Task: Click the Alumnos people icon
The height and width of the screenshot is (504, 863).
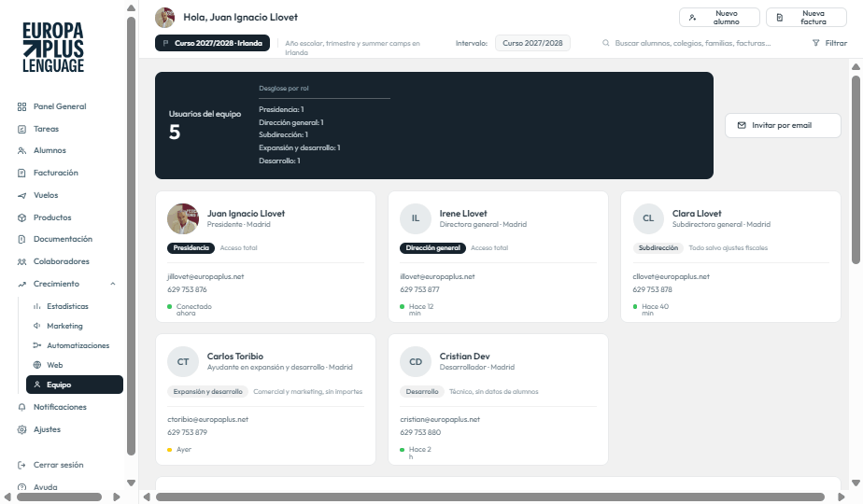Action: click(22, 151)
